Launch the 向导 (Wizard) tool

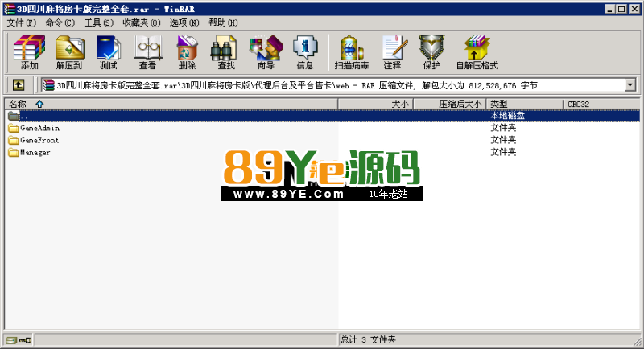pos(266,52)
